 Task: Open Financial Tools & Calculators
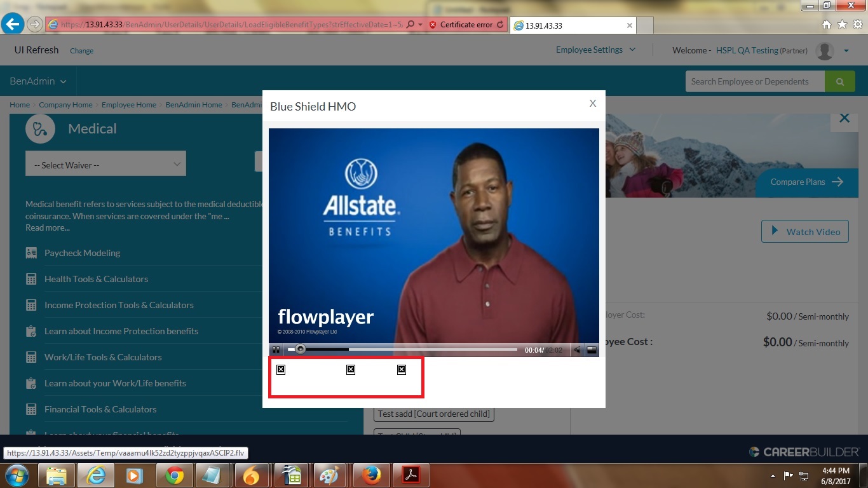click(x=100, y=409)
